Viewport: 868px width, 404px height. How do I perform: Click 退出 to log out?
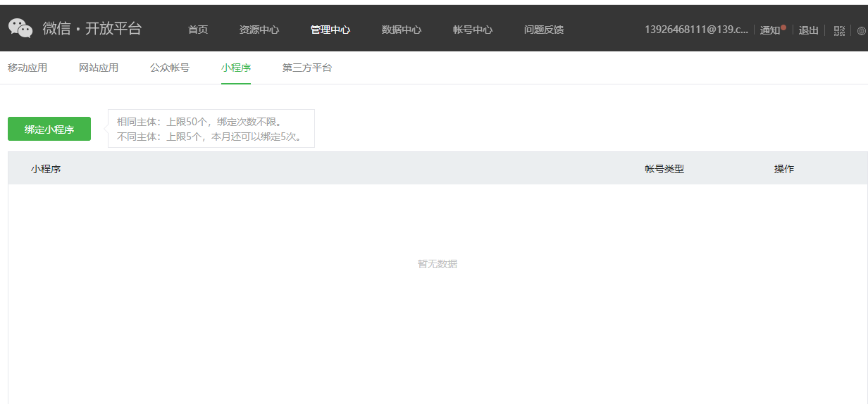809,30
